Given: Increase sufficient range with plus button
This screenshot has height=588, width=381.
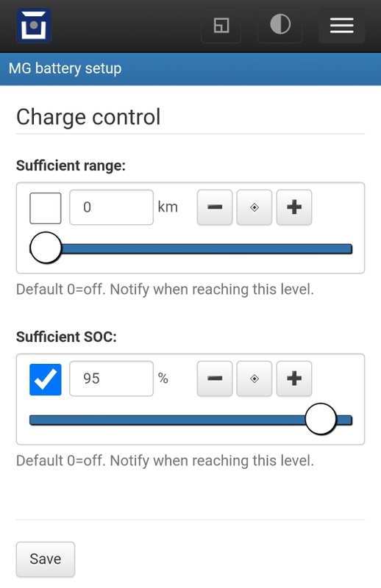Looking at the screenshot, I should pos(294,207).
